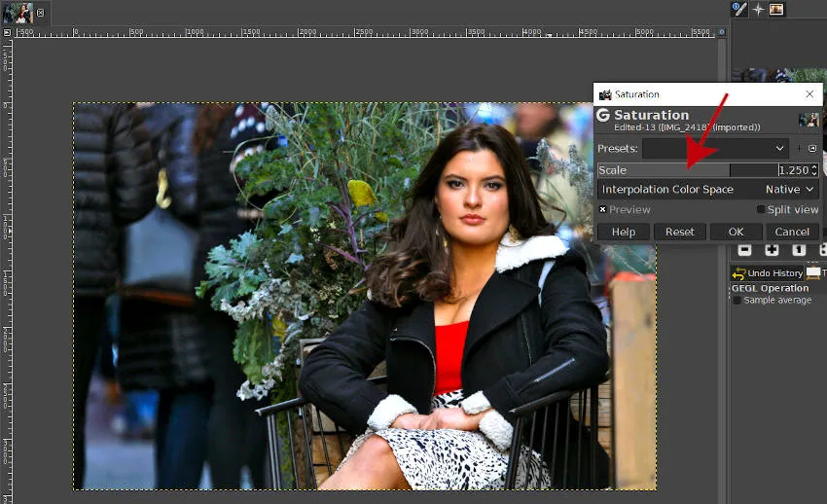Toggle the Preview checkbox
Viewport: 827px width, 504px height.
[603, 209]
